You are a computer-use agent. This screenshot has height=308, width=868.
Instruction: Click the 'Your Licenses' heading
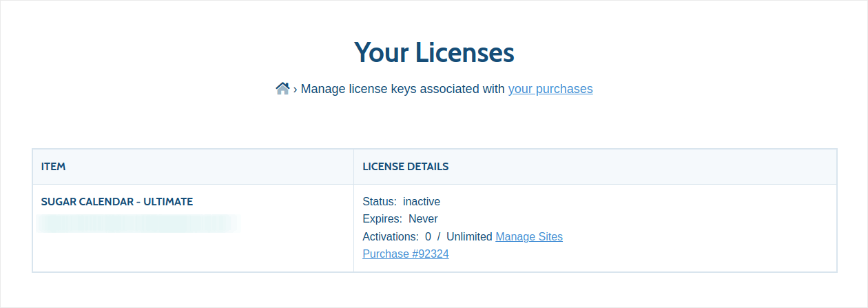434,52
